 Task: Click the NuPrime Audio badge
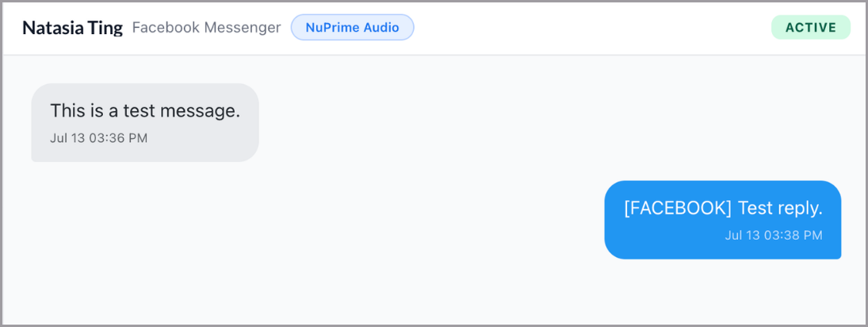coord(352,28)
